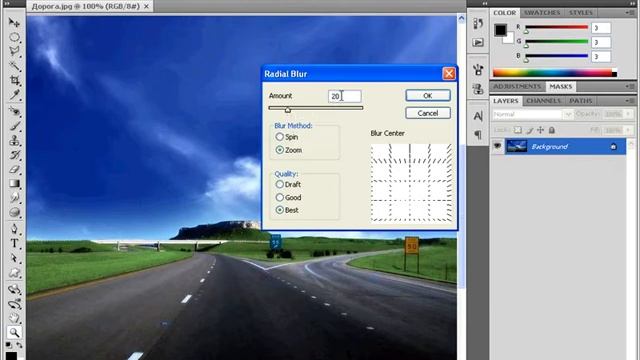This screenshot has width=640, height=360.
Task: Click the lock all icon in Layers
Action: click(x=552, y=130)
